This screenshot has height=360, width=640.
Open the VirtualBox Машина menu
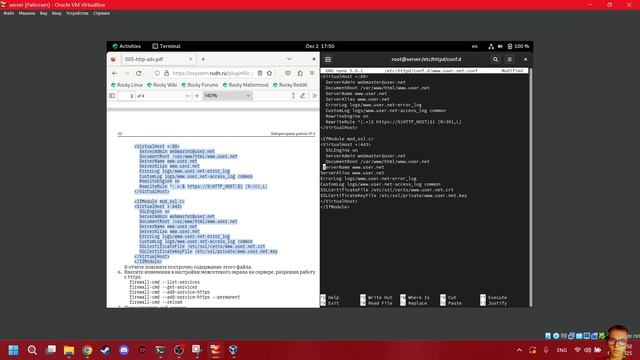(x=27, y=13)
